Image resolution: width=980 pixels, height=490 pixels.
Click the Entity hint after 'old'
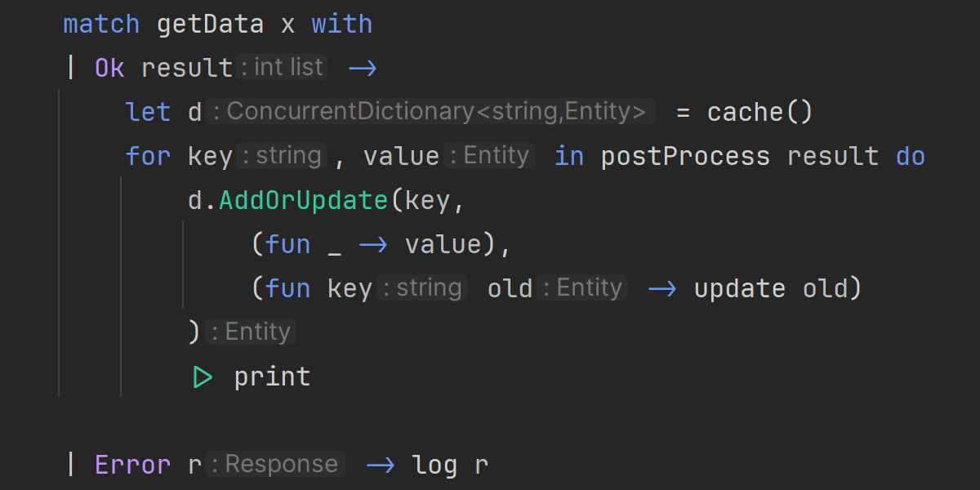(583, 288)
